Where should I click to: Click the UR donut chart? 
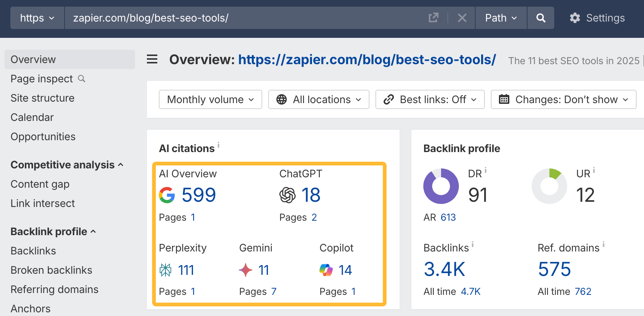coord(549,186)
